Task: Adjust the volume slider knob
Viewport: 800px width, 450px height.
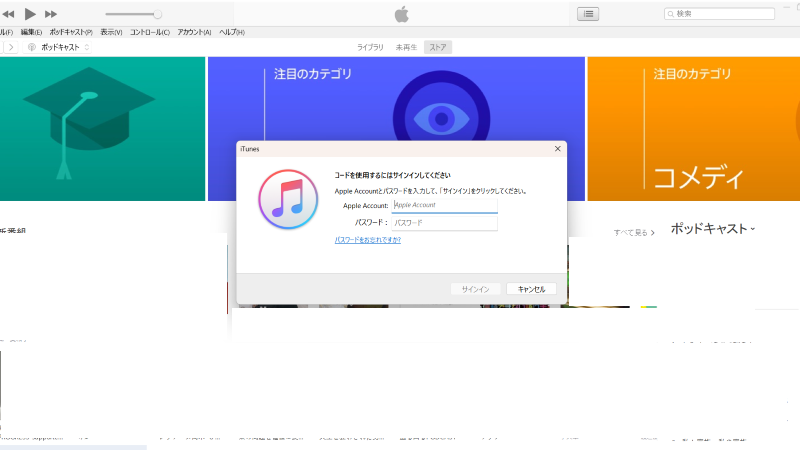Action: [x=158, y=14]
